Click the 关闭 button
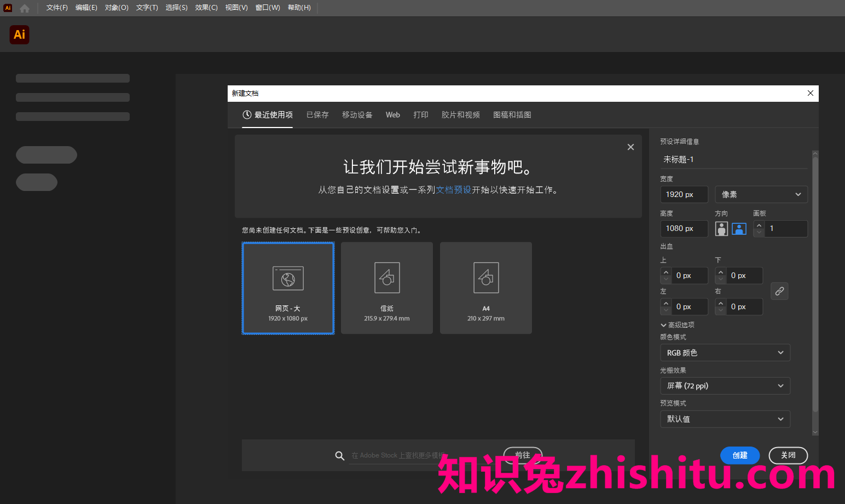This screenshot has height=504, width=845. click(x=788, y=455)
